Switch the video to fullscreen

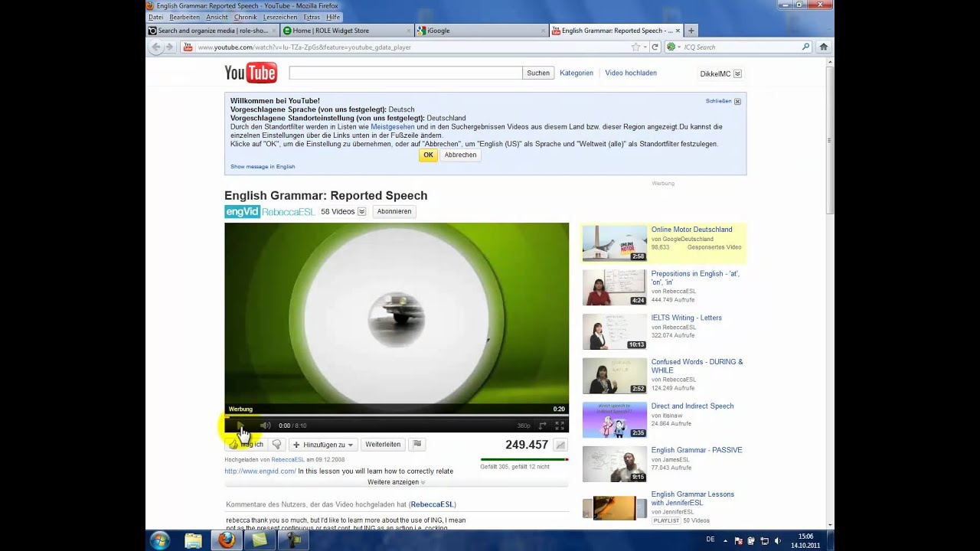pyautogui.click(x=560, y=425)
